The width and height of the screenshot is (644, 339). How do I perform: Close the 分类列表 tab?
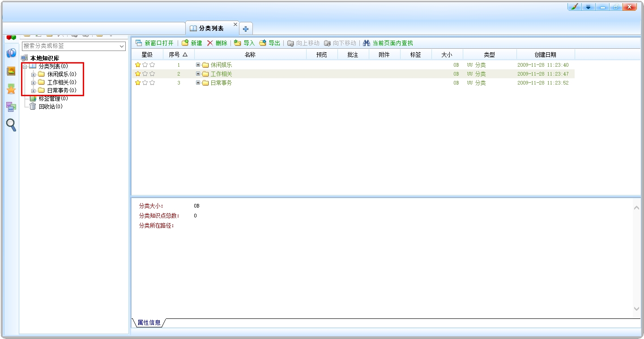click(x=236, y=25)
